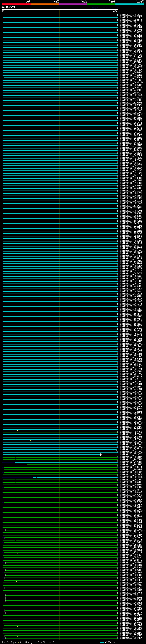This screenshot has height=644, width=146.
Task: Select the UniRef100_B4NQ96 label
Action: [131, 170]
